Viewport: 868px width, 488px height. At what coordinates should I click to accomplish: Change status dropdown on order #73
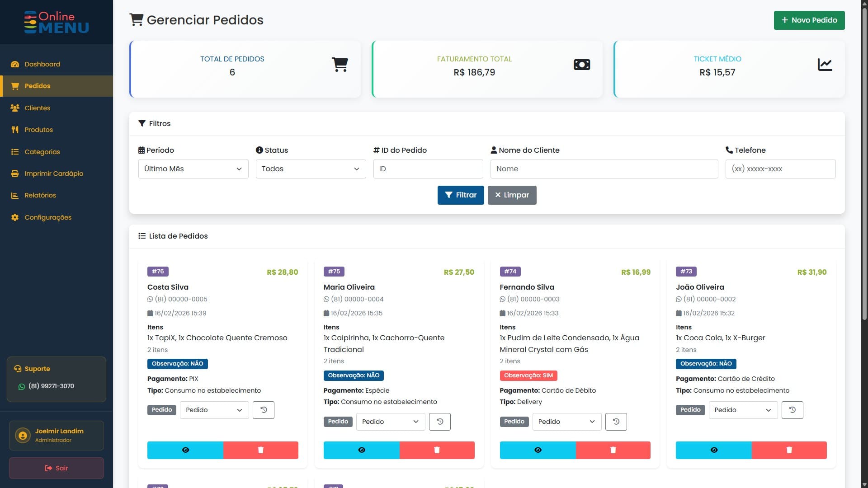742,410
